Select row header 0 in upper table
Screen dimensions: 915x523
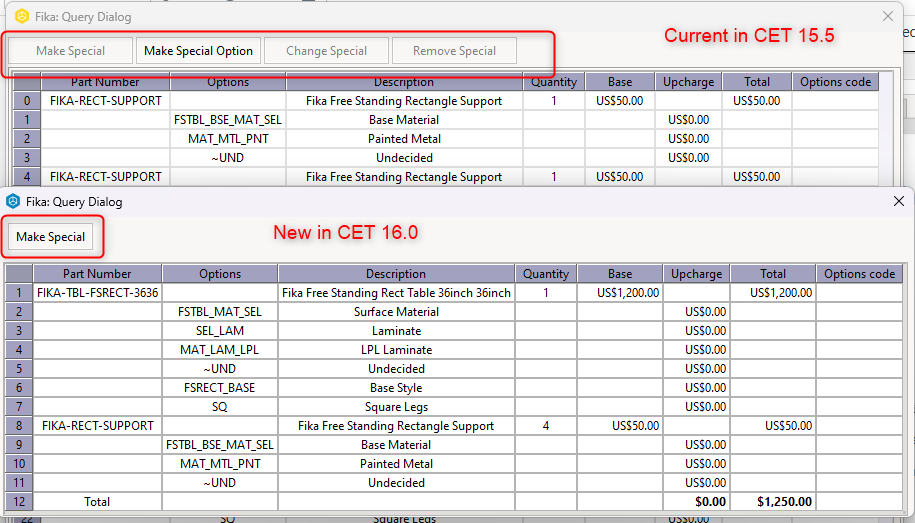point(27,100)
